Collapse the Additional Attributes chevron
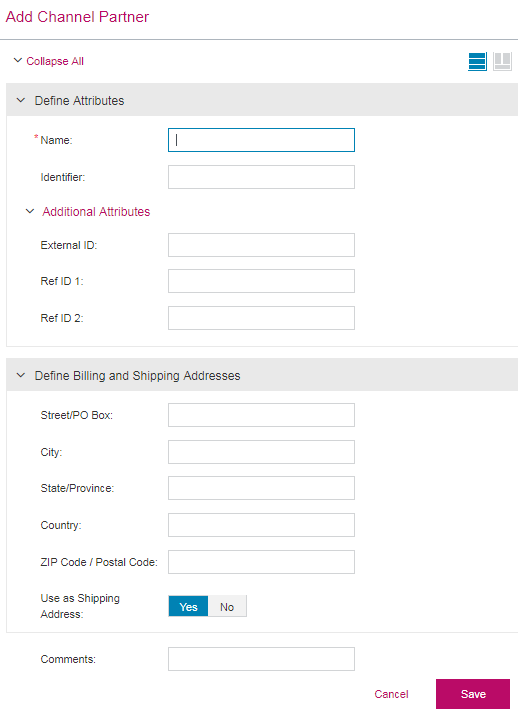The height and width of the screenshot is (713, 518). [30, 211]
